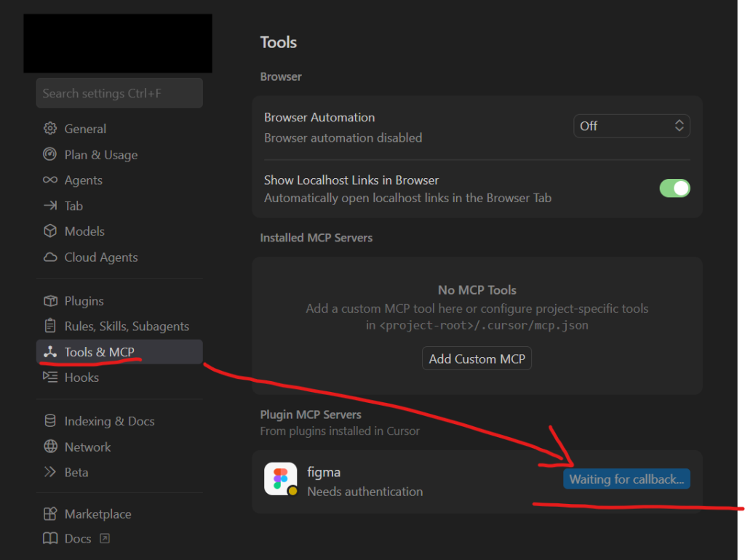Open the Marketplace icon in sidebar

50,514
